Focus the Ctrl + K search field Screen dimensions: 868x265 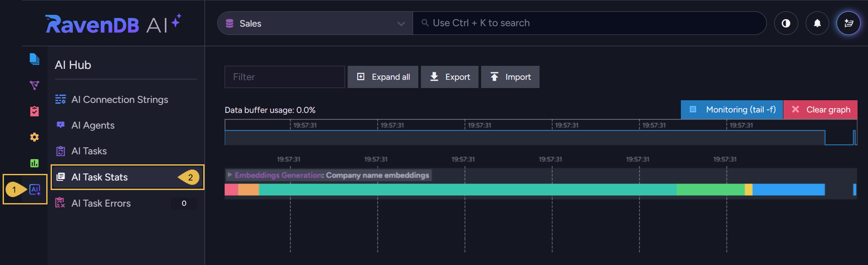(589, 23)
